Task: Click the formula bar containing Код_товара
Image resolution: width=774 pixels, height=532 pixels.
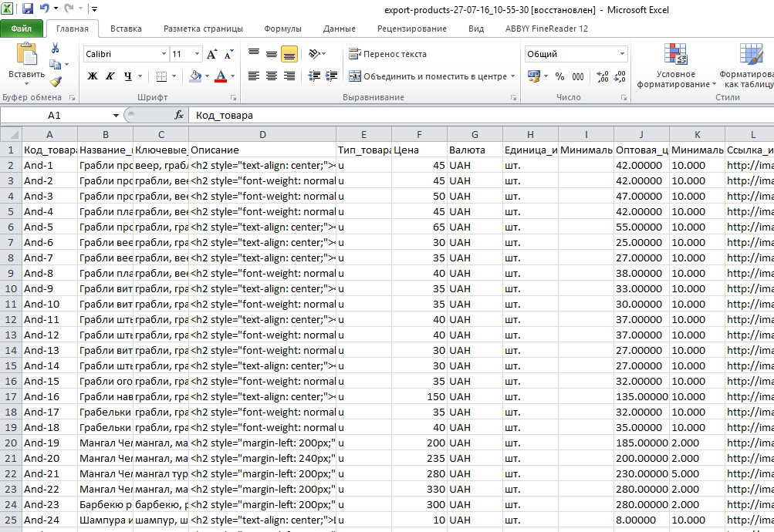Action: (x=481, y=116)
